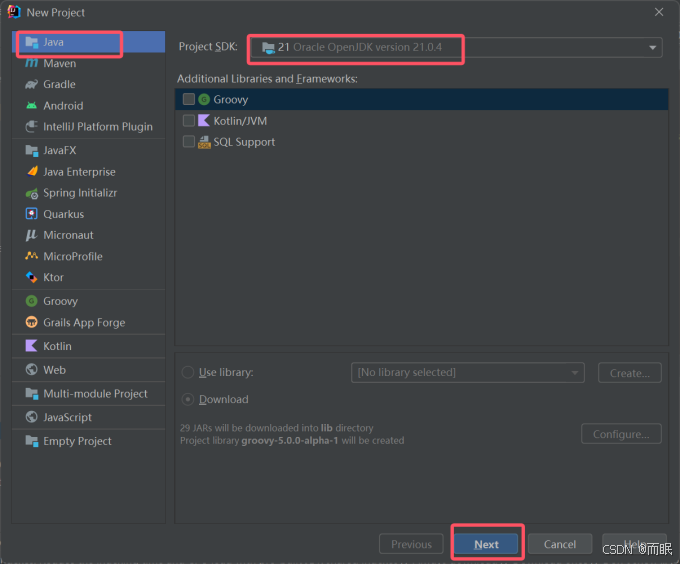Click the Grails App Forge icon

[32, 322]
